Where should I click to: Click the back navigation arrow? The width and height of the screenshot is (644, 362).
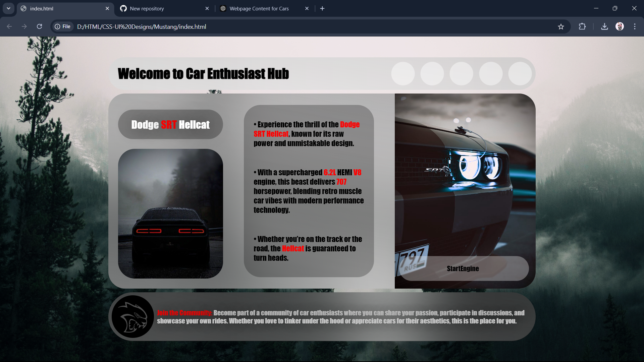coord(9,26)
